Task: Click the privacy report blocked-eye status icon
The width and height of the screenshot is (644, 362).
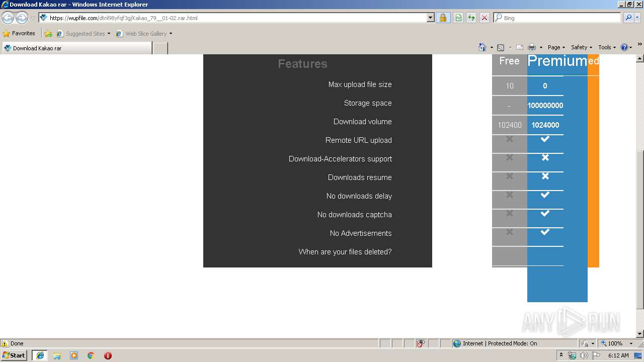Action: [x=421, y=343]
